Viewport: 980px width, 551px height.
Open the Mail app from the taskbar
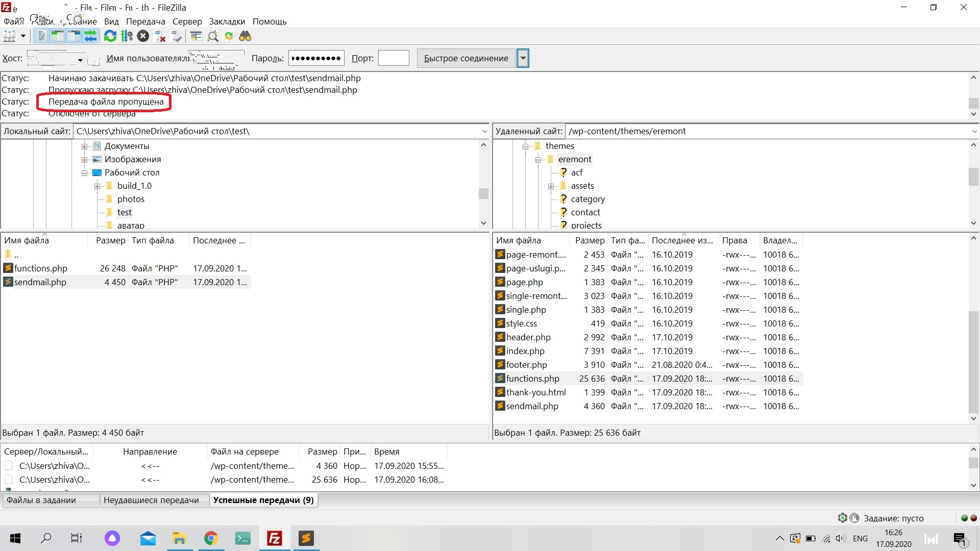(148, 538)
